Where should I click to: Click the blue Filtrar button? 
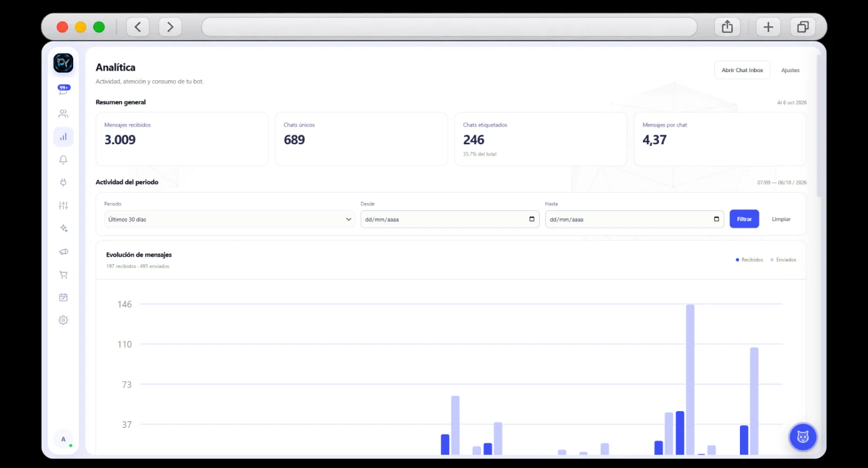(x=744, y=219)
